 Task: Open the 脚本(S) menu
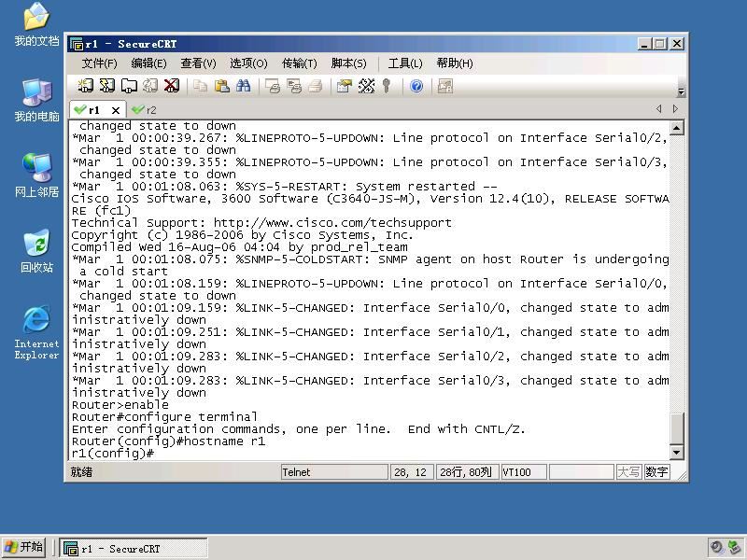(348, 63)
